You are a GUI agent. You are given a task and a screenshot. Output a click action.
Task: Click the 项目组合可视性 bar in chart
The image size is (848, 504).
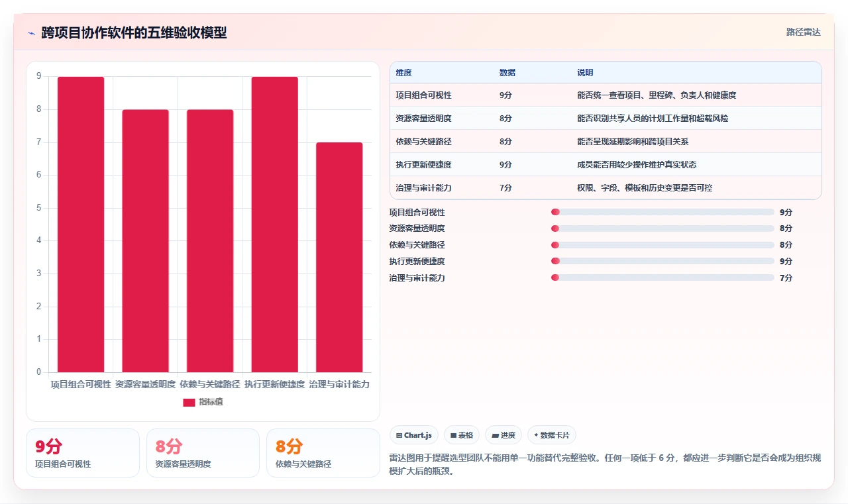click(81, 225)
